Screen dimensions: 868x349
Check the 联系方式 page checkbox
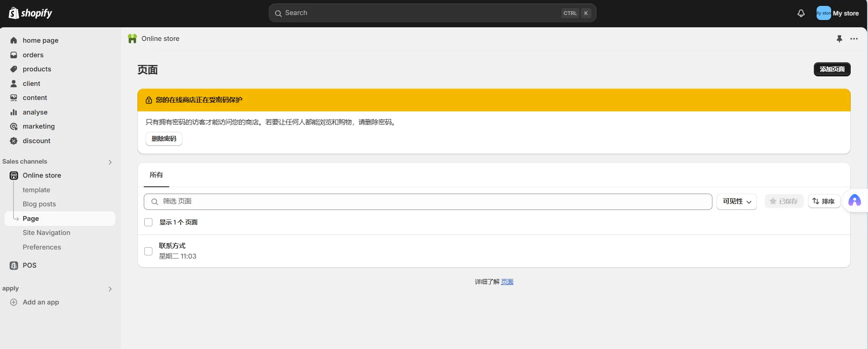coord(148,251)
